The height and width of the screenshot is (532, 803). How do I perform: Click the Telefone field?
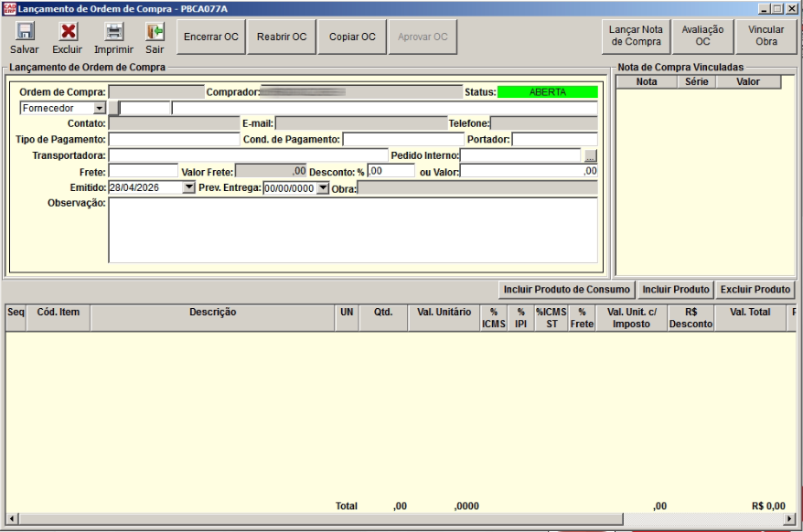[544, 123]
